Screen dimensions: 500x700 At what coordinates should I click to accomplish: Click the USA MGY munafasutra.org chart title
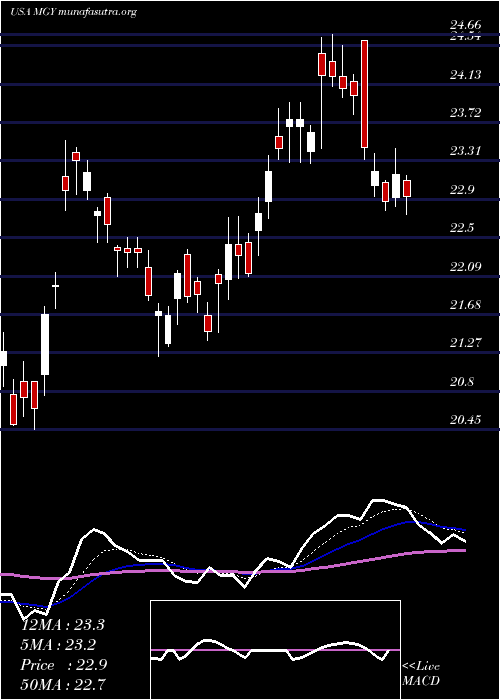pos(73,12)
